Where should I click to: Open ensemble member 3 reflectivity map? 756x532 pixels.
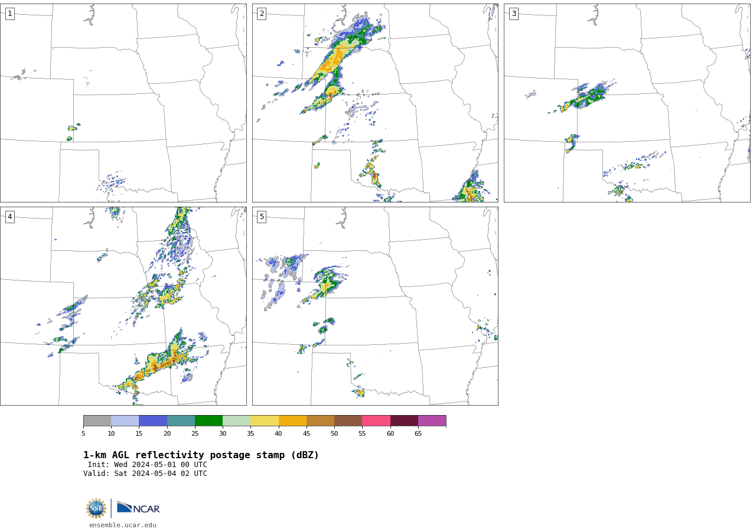627,103
